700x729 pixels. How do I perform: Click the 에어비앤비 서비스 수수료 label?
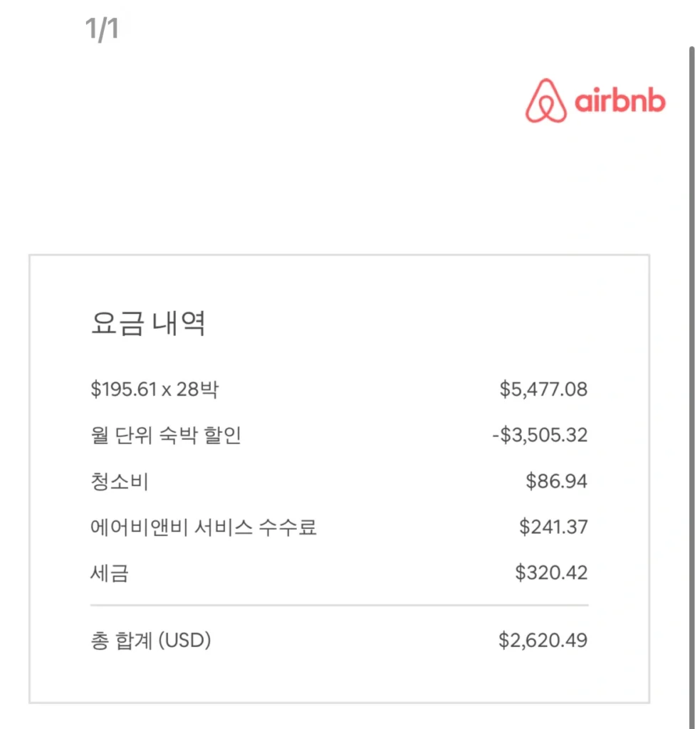click(x=204, y=528)
